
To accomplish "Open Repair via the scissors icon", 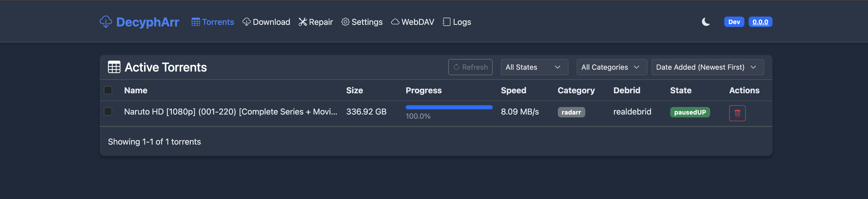I will point(303,22).
